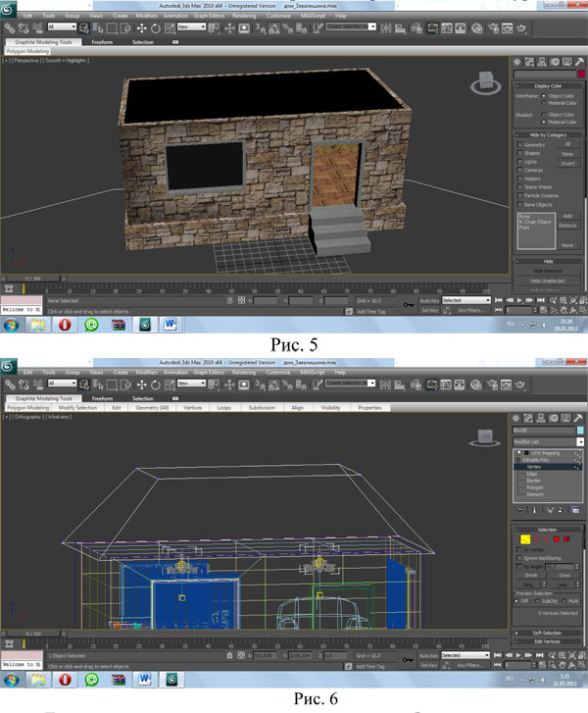
Task: Open the Rendering menu in the upper window
Action: [244, 16]
